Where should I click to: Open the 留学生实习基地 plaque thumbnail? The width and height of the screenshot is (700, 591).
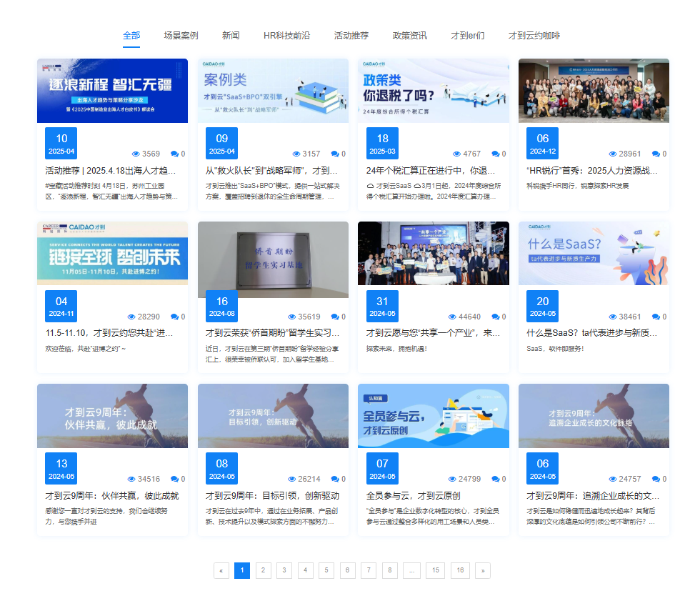click(x=273, y=259)
